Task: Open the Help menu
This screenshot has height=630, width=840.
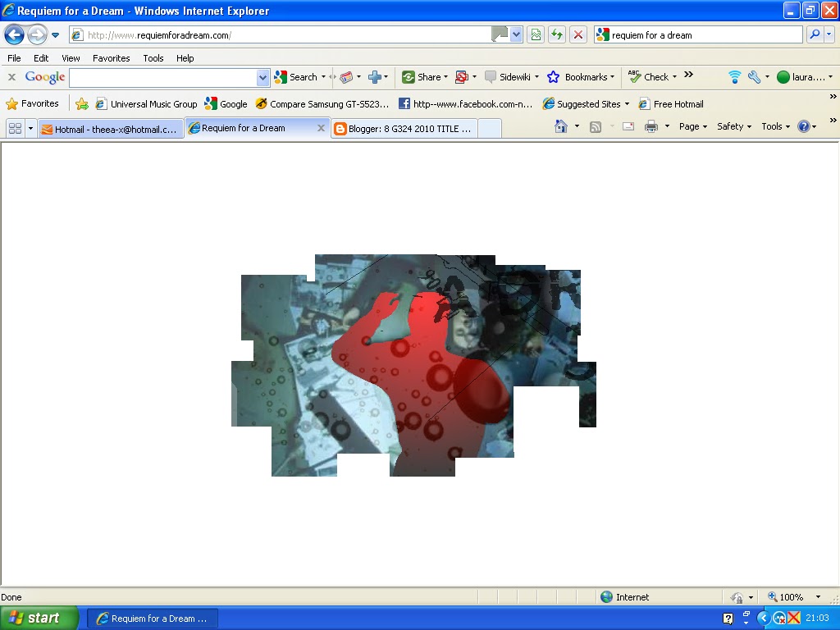Action: coord(185,58)
